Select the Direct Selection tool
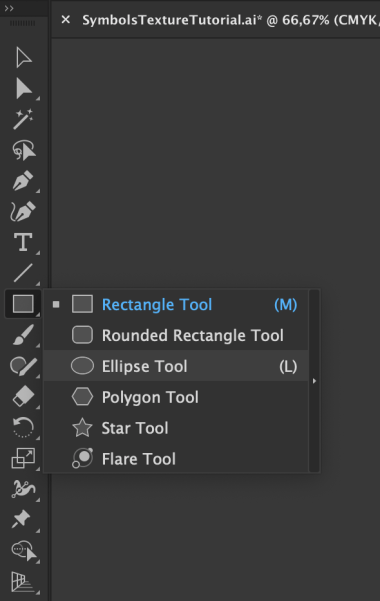The image size is (380, 601). click(23, 89)
